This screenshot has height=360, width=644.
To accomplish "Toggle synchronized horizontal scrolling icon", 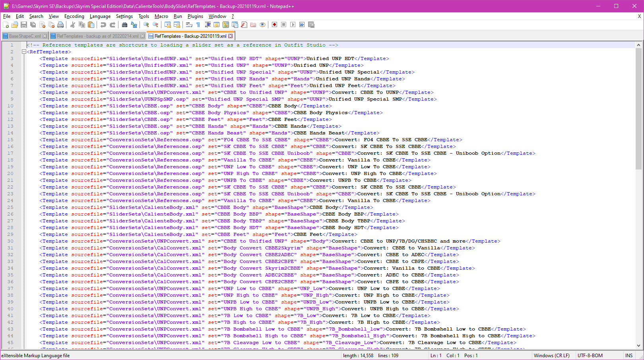I will (x=177, y=25).
